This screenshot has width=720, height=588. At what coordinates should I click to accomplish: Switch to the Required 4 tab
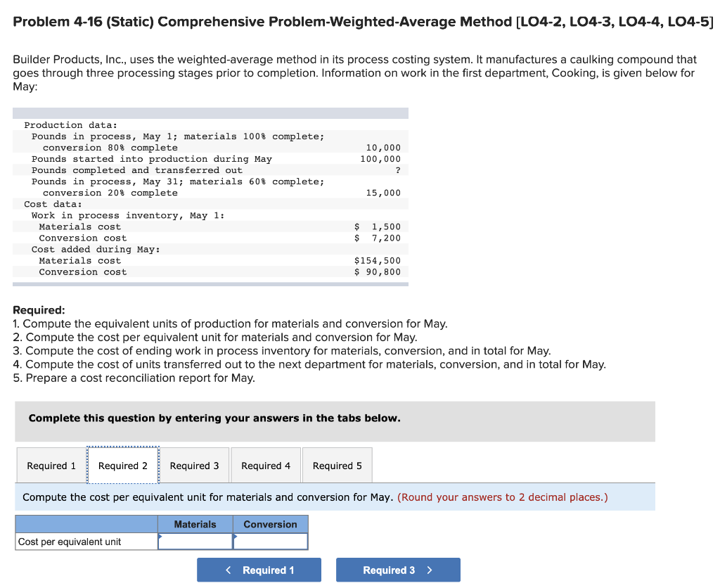[x=265, y=465]
